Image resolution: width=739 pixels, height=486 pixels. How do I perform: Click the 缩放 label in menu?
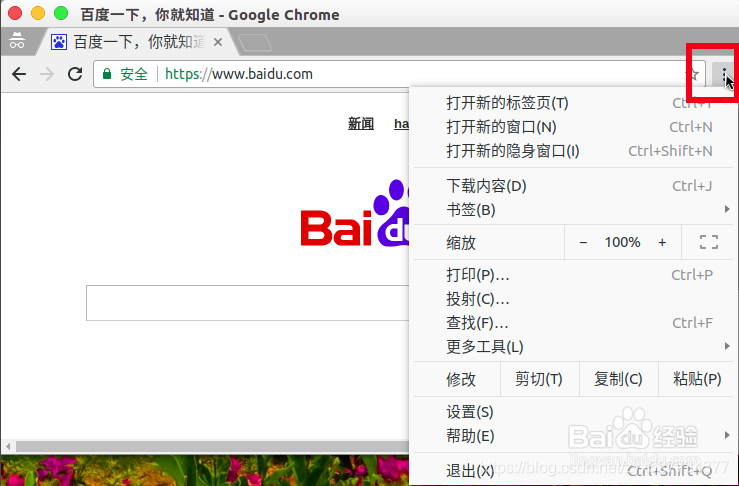tap(461, 242)
